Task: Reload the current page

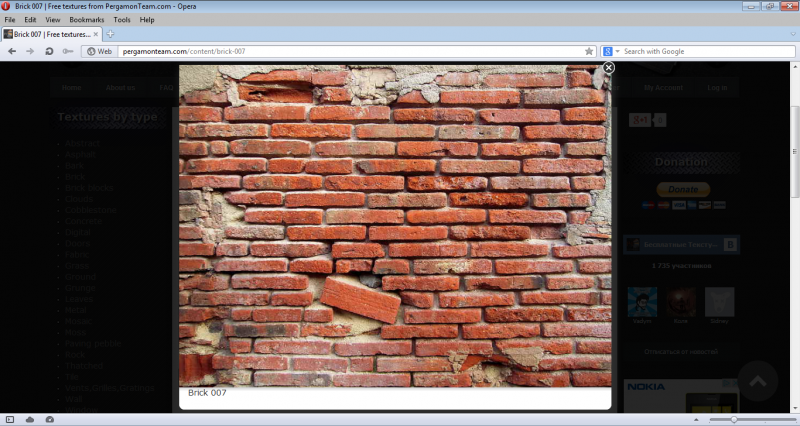Action: (49, 51)
